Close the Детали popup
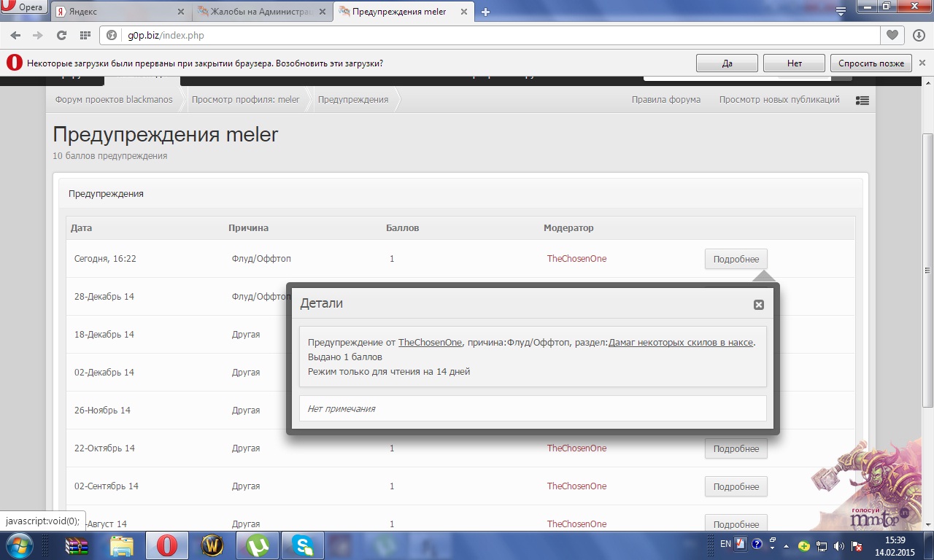This screenshot has width=934, height=560. 758,305
